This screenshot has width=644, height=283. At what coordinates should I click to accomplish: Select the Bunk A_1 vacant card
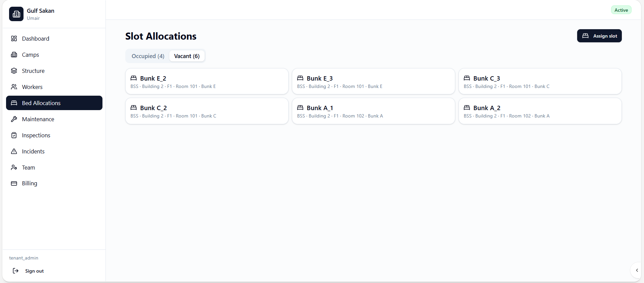click(374, 111)
